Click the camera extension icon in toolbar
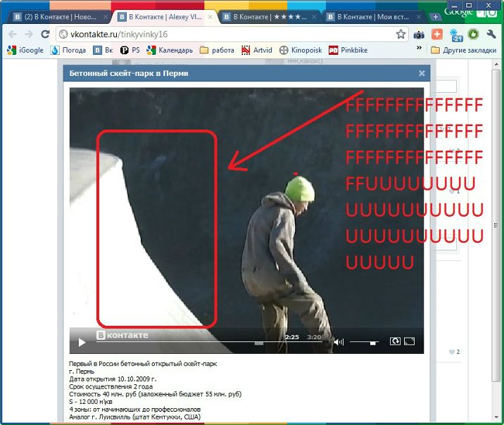Viewport: 504px width, 425px height. (x=419, y=34)
